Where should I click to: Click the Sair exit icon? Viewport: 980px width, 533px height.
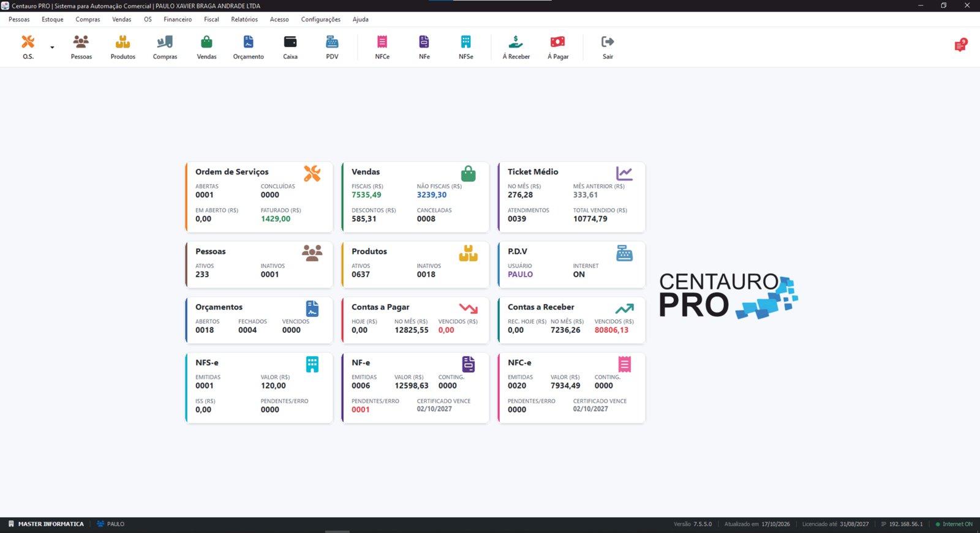pyautogui.click(x=608, y=47)
